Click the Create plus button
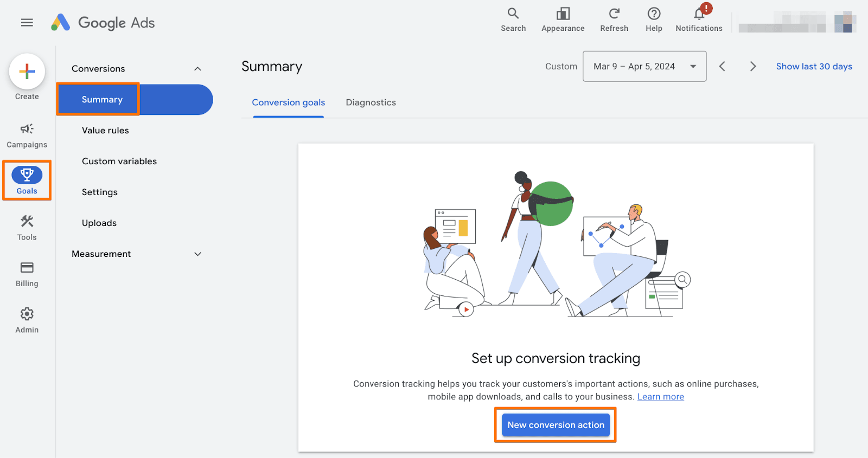The height and width of the screenshot is (458, 868). click(x=27, y=72)
